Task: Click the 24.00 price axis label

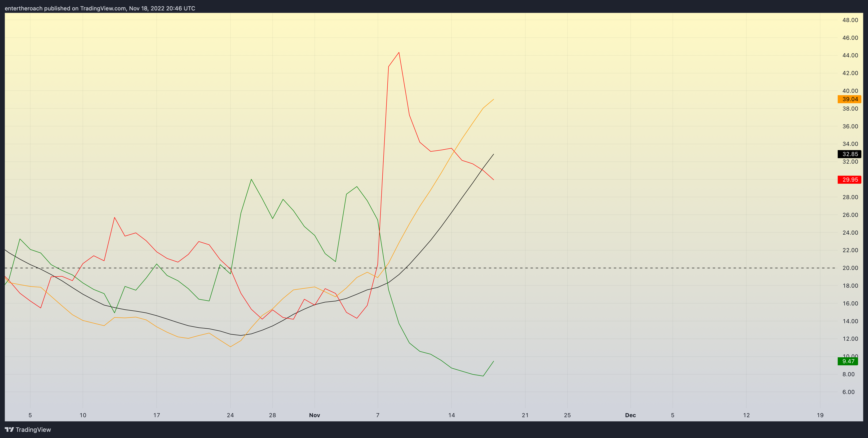Action: click(x=850, y=233)
